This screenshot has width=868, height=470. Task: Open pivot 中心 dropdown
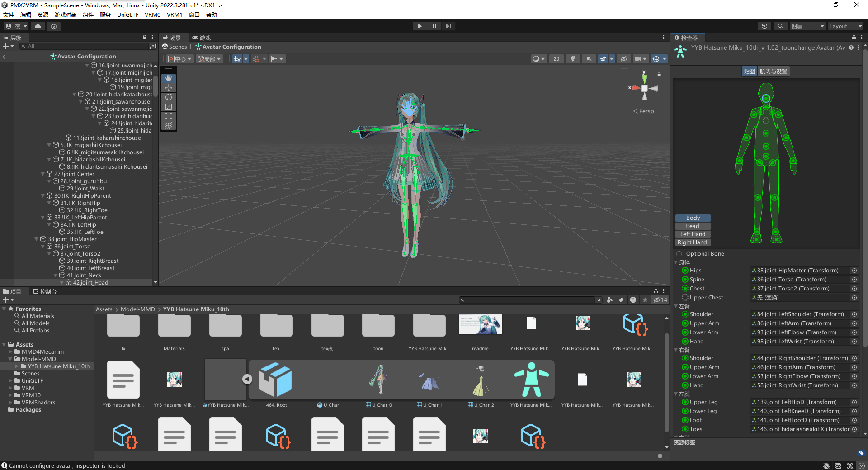pyautogui.click(x=179, y=59)
